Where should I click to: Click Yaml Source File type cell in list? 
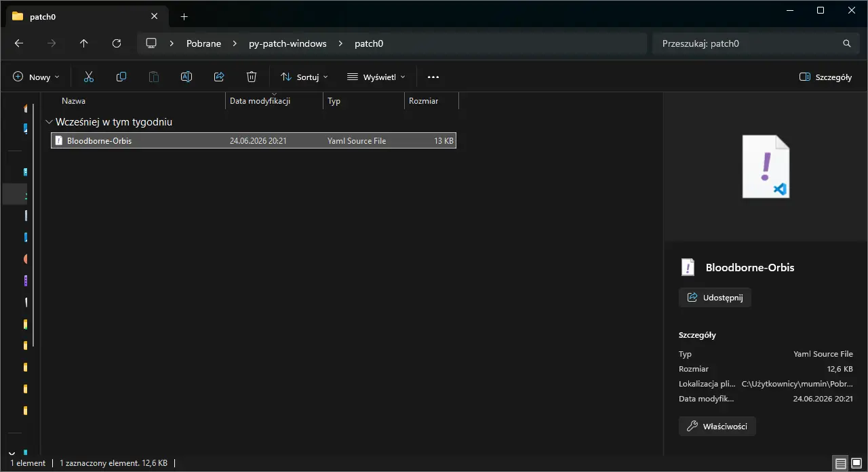357,141
